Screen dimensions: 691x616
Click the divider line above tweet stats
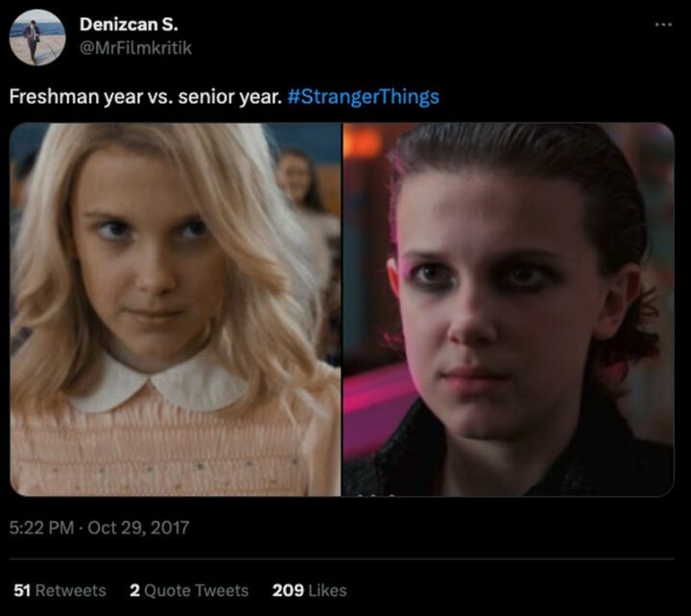342,559
